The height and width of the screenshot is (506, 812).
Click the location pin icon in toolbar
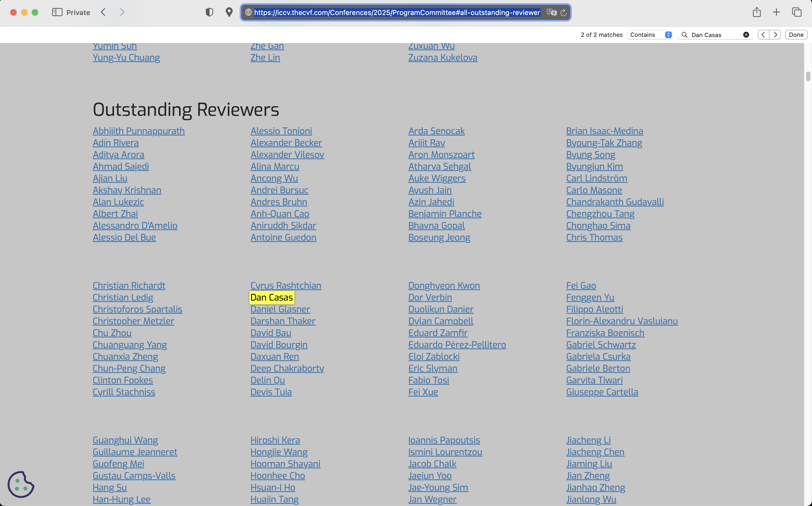(x=229, y=12)
